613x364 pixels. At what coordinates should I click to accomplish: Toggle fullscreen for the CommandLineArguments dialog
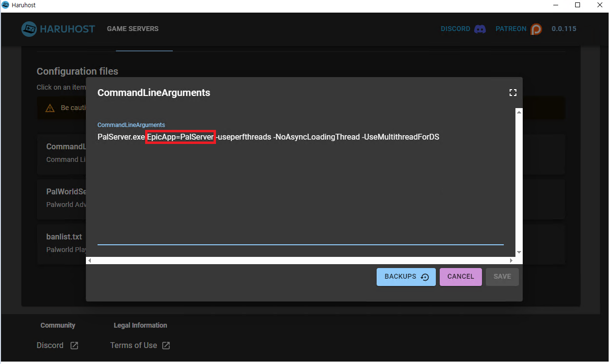pyautogui.click(x=513, y=93)
